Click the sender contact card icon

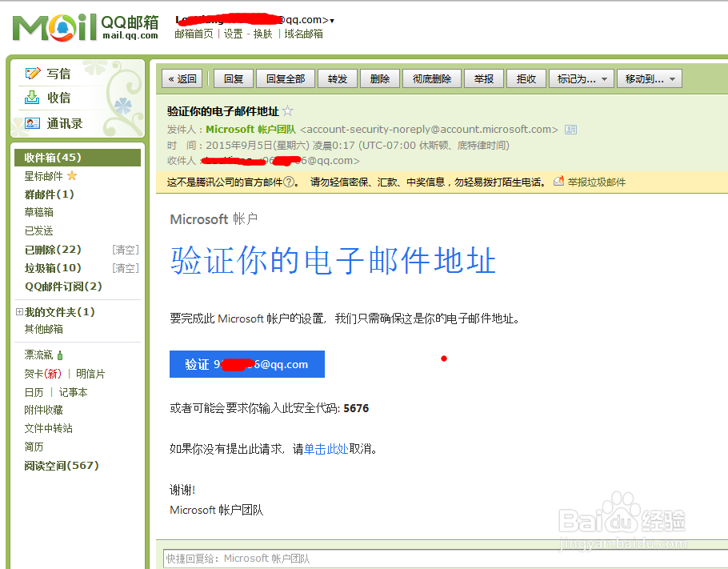[570, 130]
